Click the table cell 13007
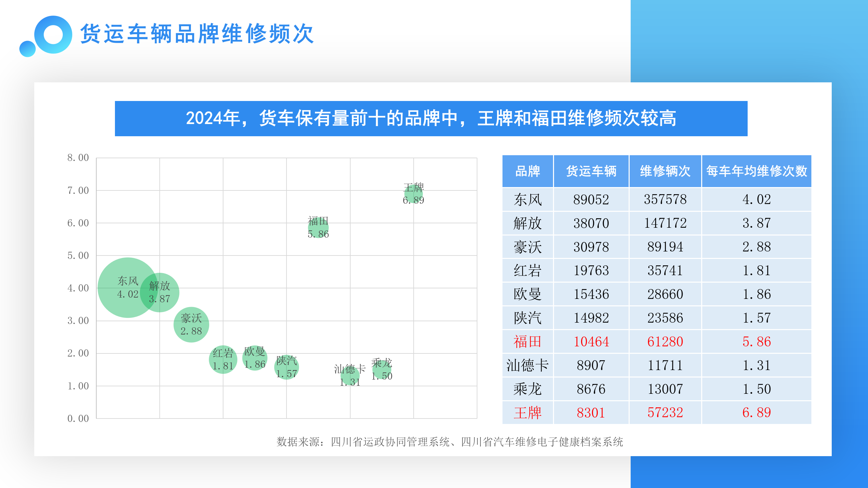Screen dimensions: 868x488 (x=665, y=389)
